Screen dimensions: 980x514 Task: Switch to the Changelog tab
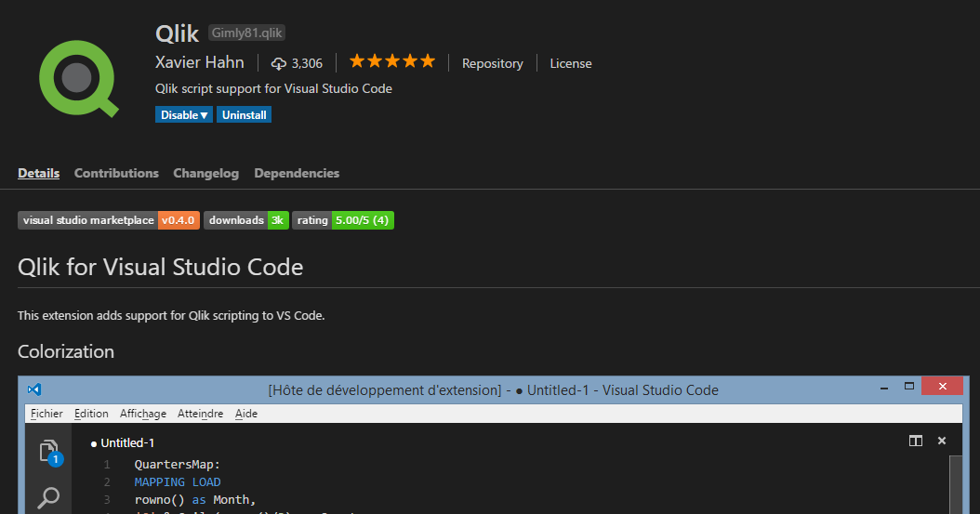click(205, 173)
